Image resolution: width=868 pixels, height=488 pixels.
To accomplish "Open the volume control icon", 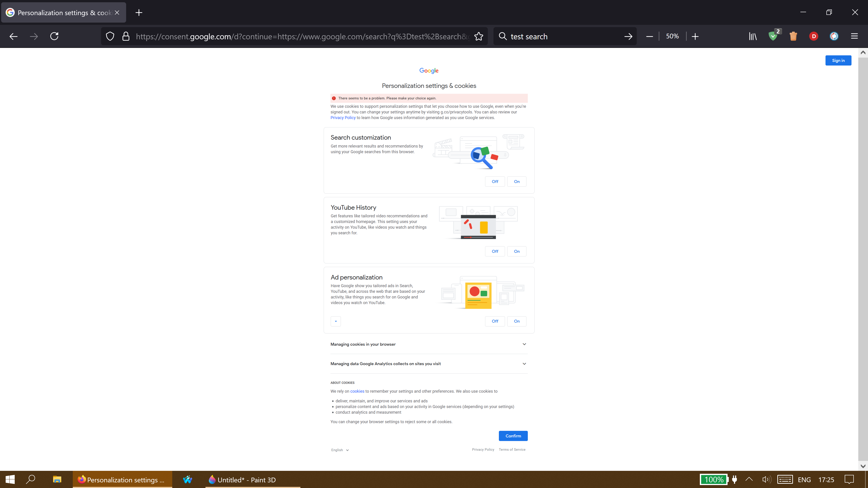I will tap(766, 480).
